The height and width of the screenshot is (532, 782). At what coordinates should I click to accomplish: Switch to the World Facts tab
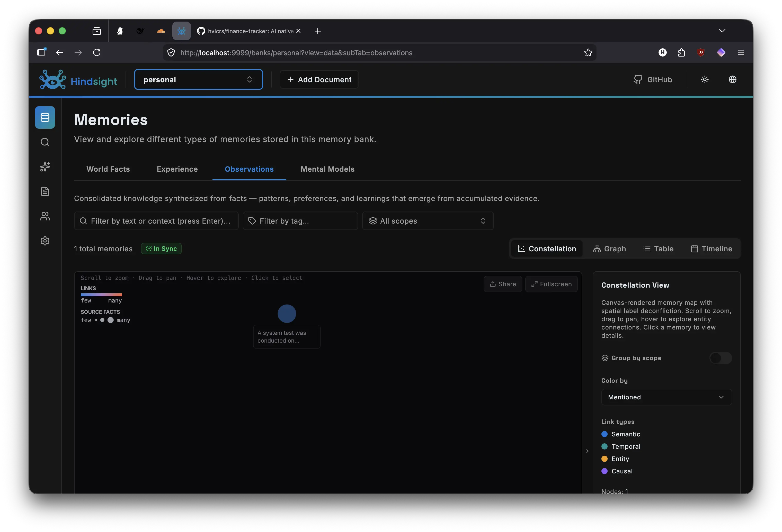[108, 169]
